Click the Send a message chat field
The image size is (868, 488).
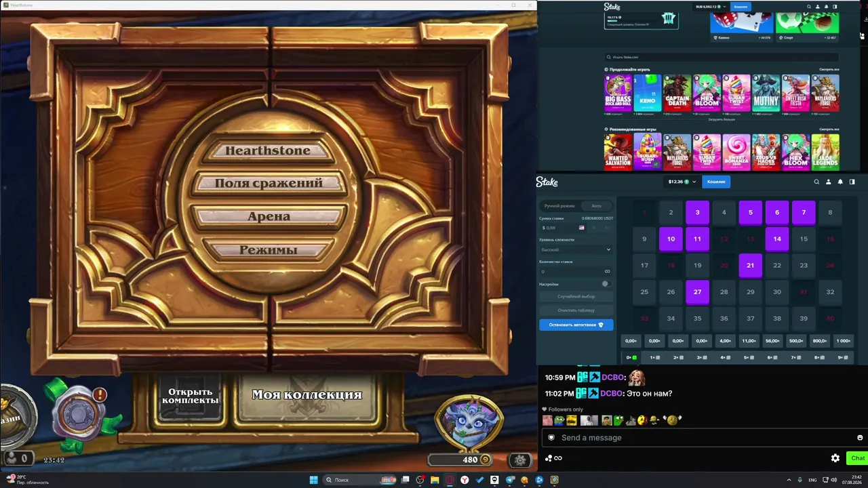point(703,438)
